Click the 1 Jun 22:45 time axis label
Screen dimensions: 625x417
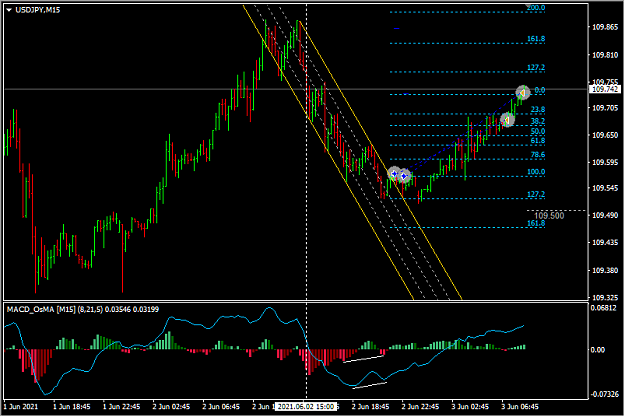point(122,407)
